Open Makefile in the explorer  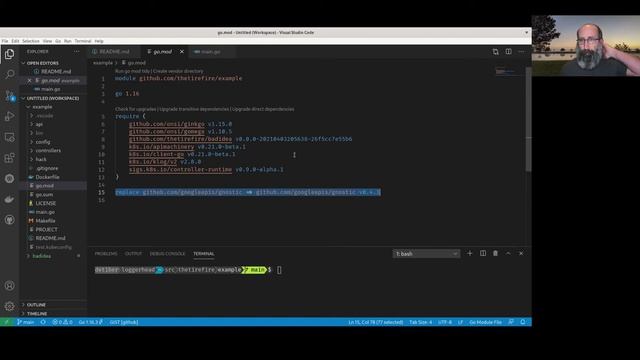pos(45,221)
